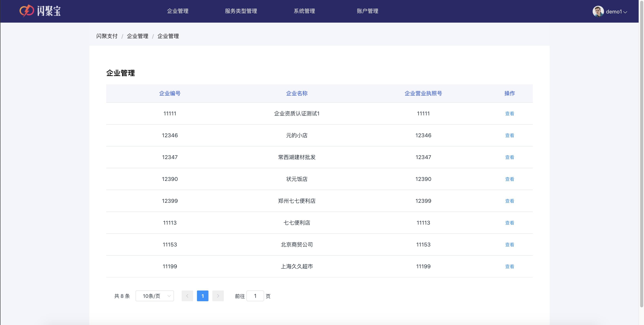Select enterprise name 元的小店
The image size is (644, 325).
[x=297, y=135]
